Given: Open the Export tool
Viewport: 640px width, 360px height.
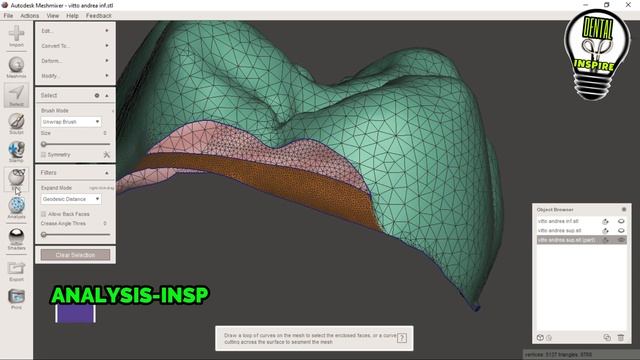Looking at the screenshot, I should (16, 271).
